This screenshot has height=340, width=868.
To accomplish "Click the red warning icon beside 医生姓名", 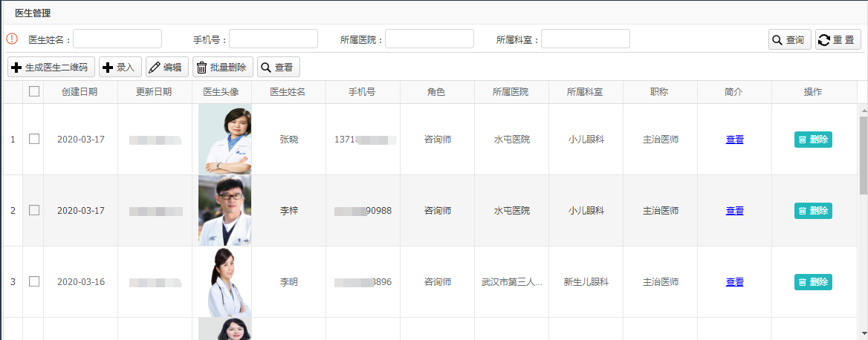I will point(12,39).
